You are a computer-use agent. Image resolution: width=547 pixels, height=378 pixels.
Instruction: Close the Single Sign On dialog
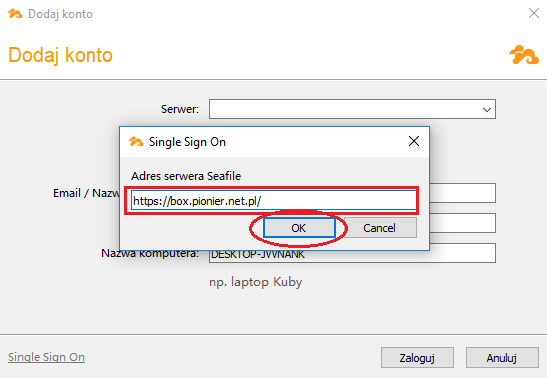coord(414,141)
